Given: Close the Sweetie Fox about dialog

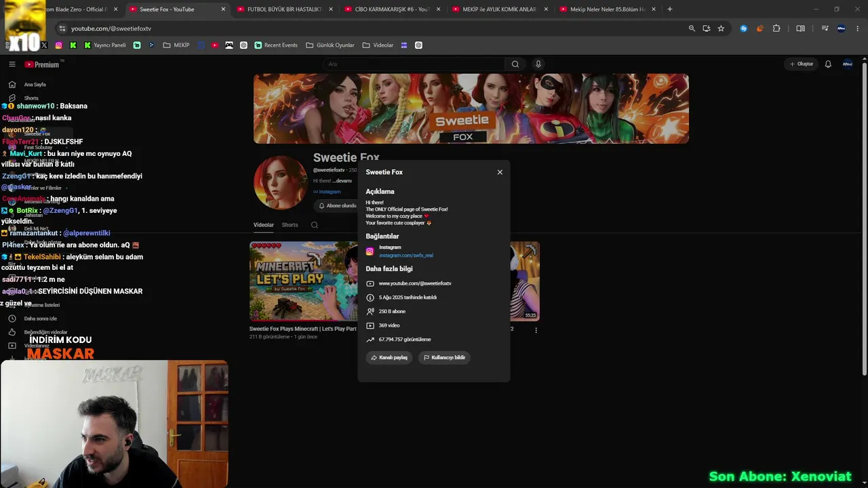Looking at the screenshot, I should coord(500,172).
